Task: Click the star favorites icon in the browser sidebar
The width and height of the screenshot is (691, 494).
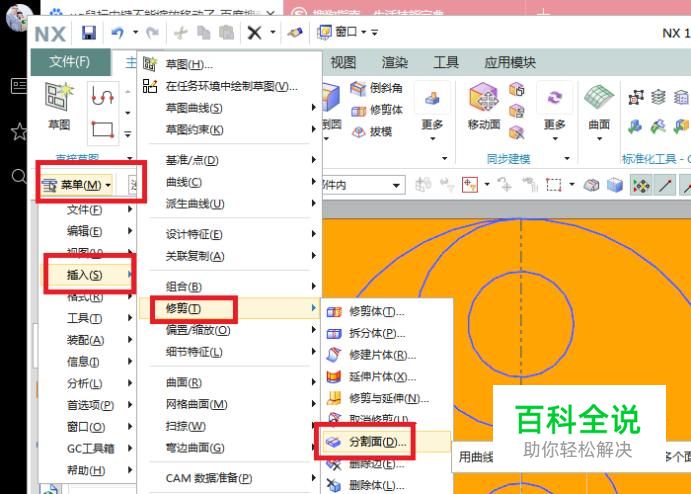Action: [19, 131]
